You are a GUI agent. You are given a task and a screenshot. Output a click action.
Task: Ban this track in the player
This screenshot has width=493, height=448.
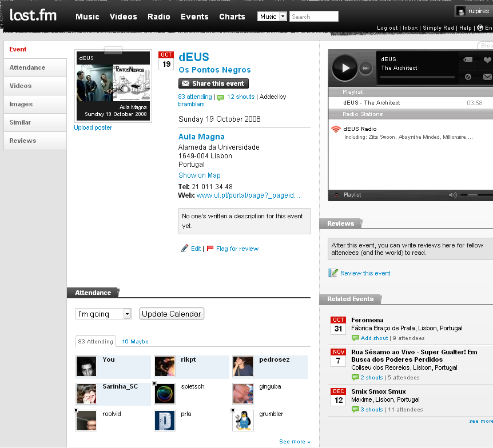[x=468, y=77]
